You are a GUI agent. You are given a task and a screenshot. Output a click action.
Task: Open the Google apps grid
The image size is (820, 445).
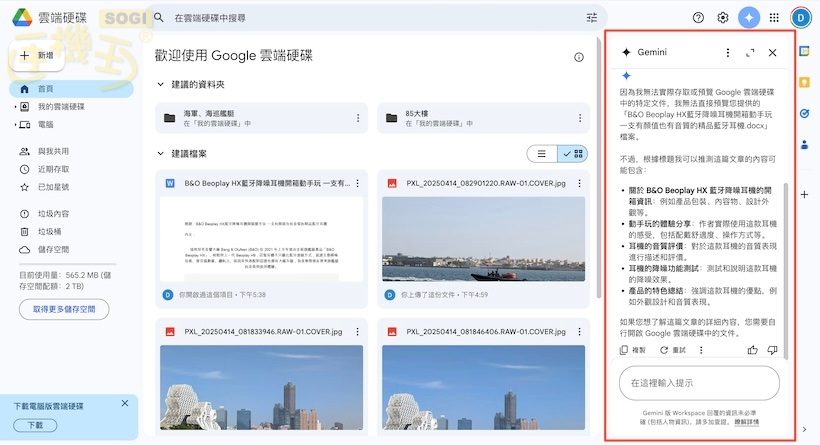coord(775,18)
